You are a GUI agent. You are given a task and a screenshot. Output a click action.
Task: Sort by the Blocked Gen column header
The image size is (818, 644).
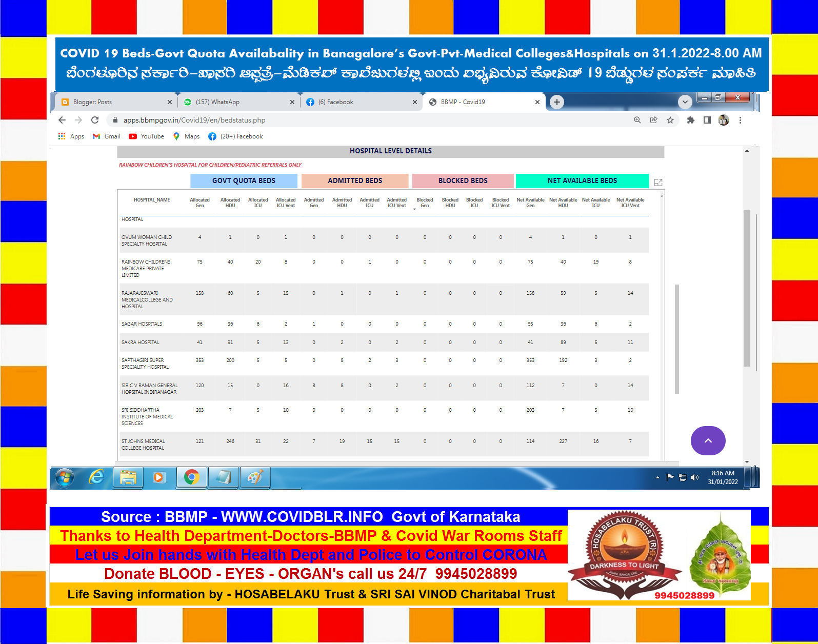point(425,203)
